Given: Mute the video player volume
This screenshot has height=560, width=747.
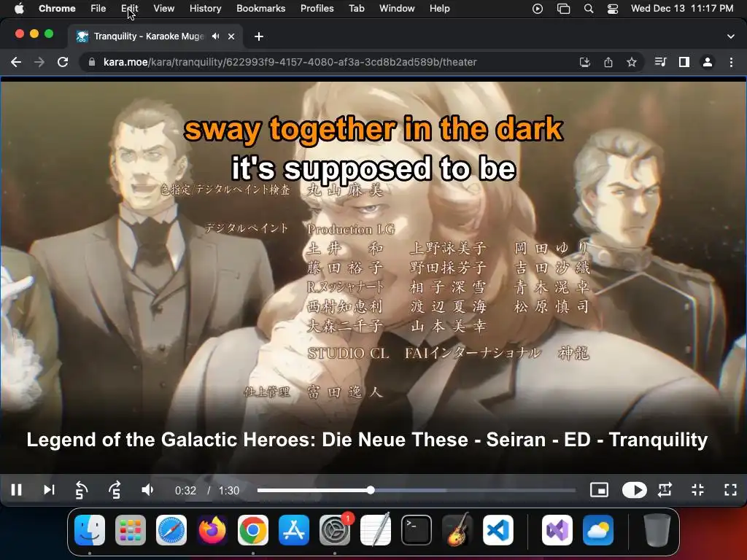Looking at the screenshot, I should (x=147, y=490).
